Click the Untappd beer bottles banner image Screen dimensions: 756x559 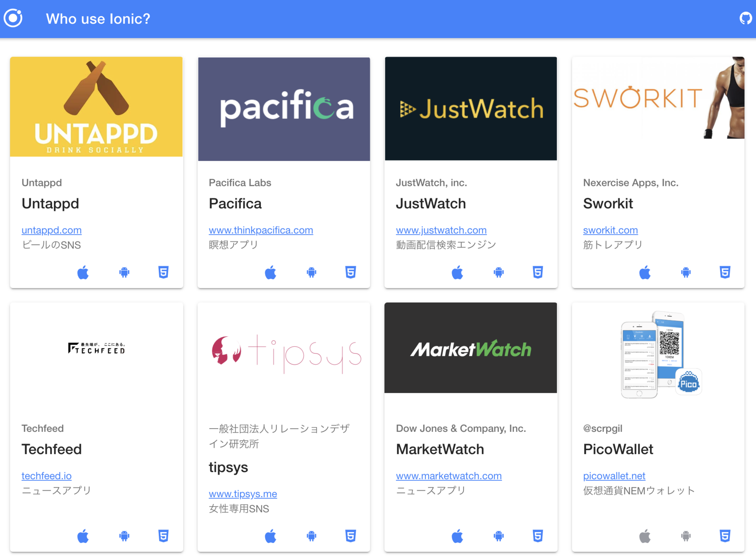point(97,107)
